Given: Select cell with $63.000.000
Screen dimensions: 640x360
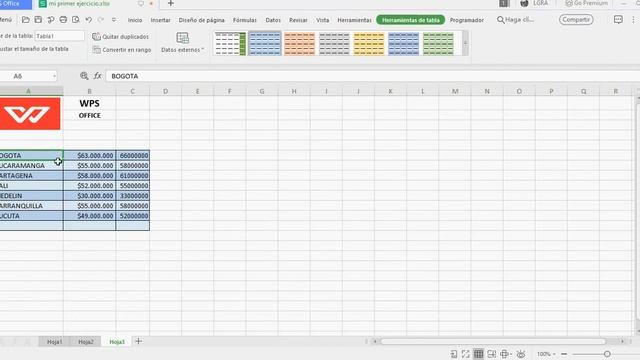Looking at the screenshot, I should (89, 156).
